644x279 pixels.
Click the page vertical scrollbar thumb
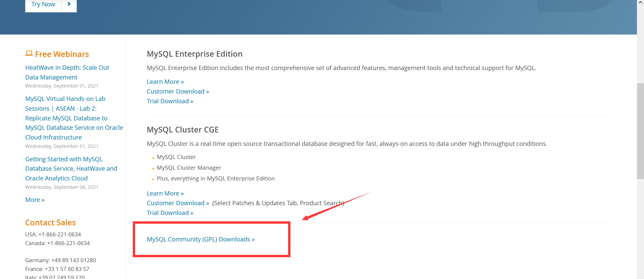640,131
